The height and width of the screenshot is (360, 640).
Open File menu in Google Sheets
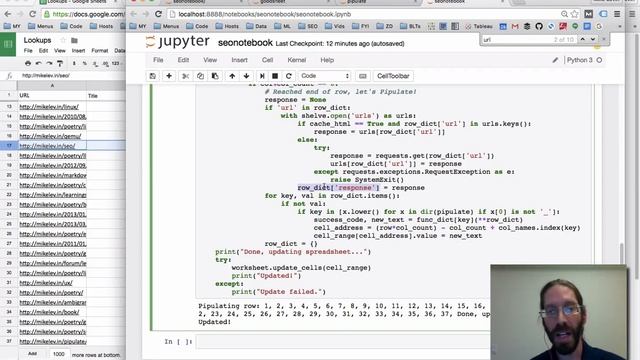coord(28,51)
